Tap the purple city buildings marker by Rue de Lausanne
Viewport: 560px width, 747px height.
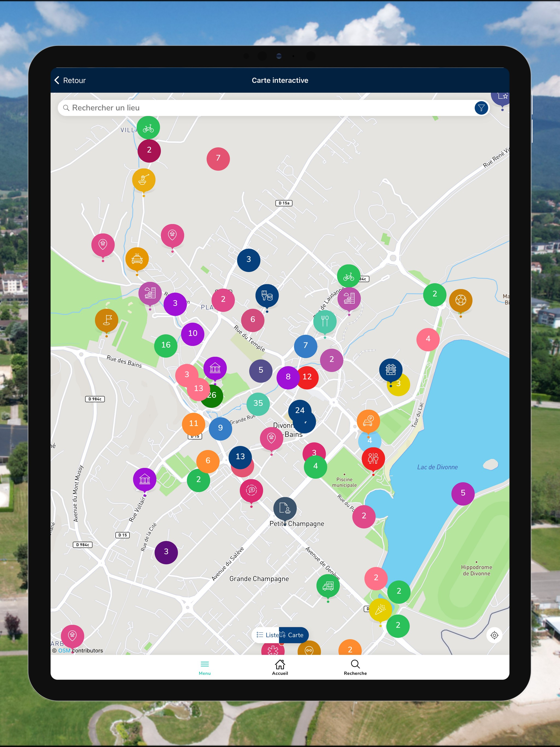point(349,299)
